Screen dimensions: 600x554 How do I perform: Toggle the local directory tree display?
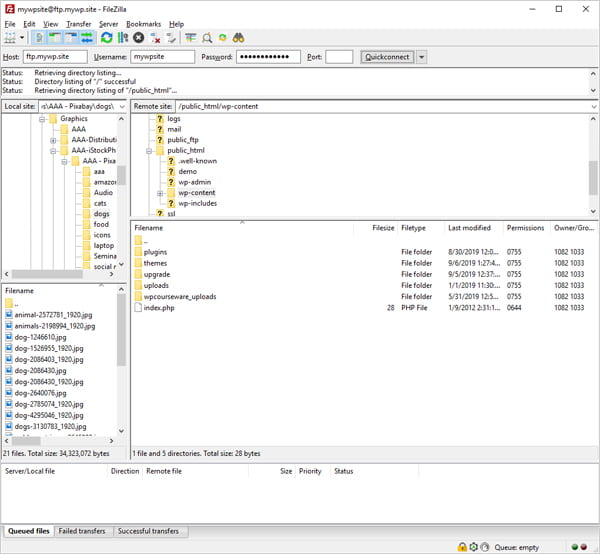point(55,37)
